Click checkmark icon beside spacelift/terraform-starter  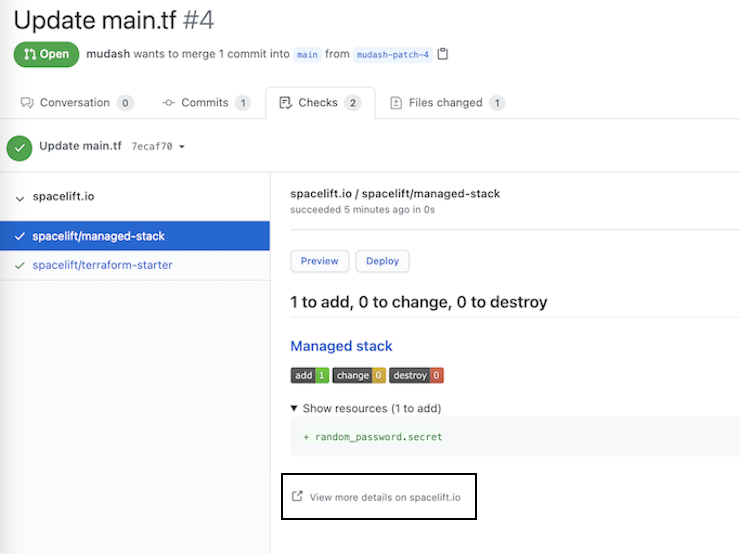(19, 266)
